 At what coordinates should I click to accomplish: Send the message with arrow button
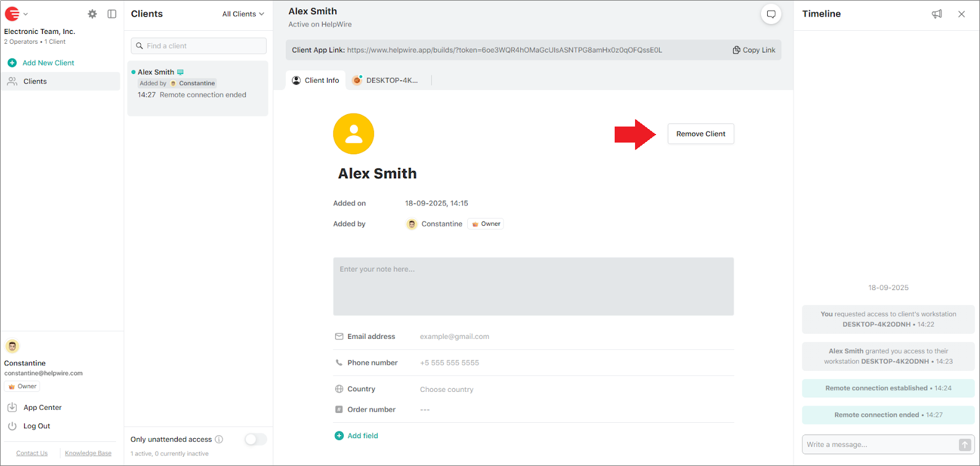point(965,444)
